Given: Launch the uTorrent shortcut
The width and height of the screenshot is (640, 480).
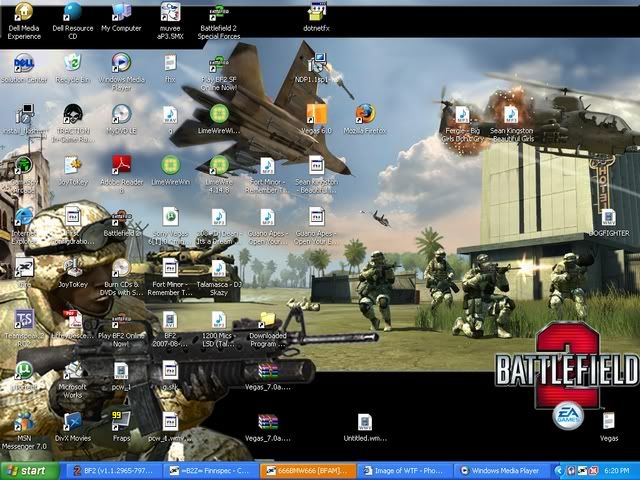Looking at the screenshot, I should coord(24,376).
